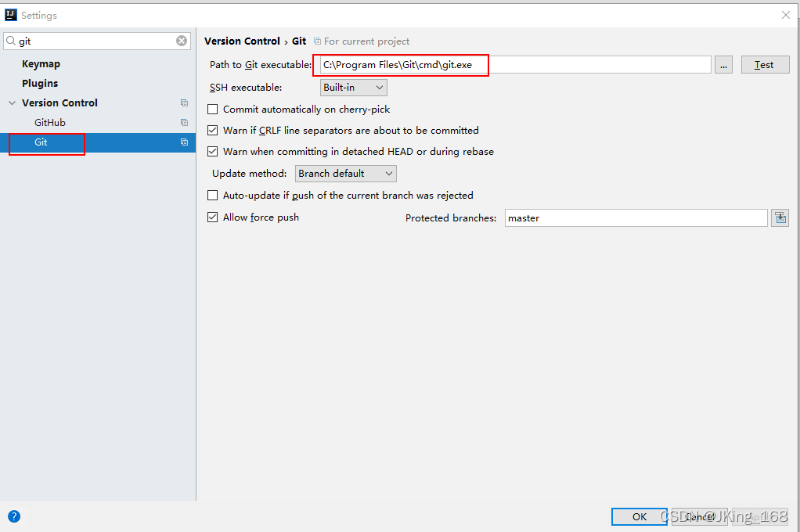The width and height of the screenshot is (800, 532).
Task: Clear the git search field
Action: coord(182,41)
